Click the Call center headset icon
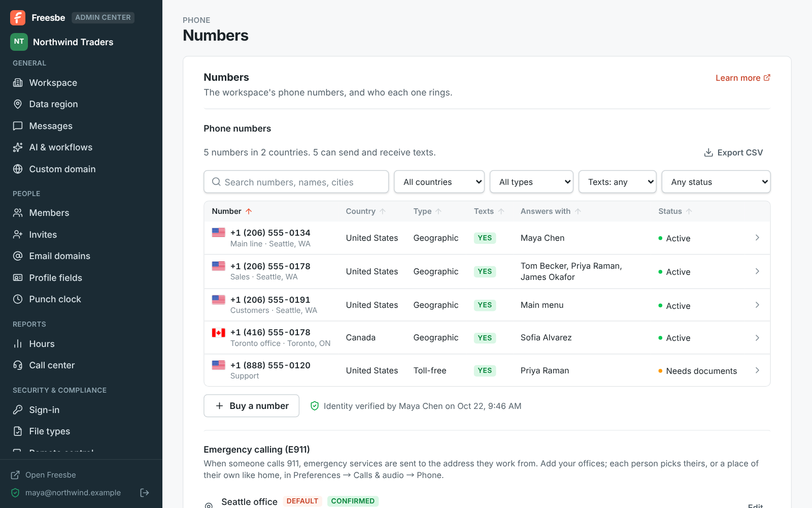Image resolution: width=812 pixels, height=508 pixels. 18,365
